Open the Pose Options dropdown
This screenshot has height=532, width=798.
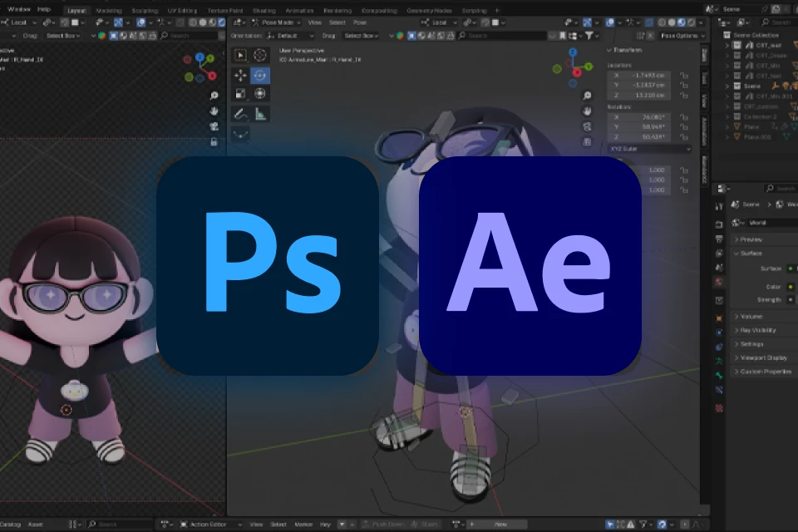pyautogui.click(x=682, y=36)
